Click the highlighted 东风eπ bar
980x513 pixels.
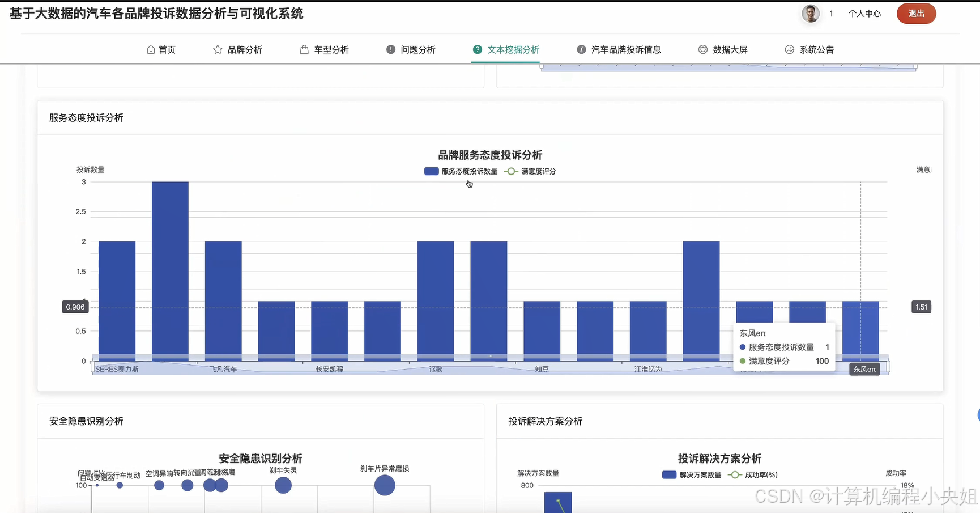860,331
